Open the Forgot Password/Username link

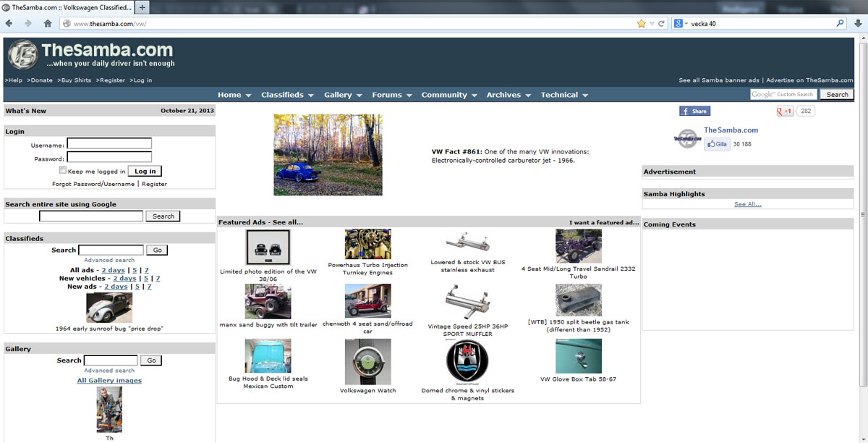93,184
